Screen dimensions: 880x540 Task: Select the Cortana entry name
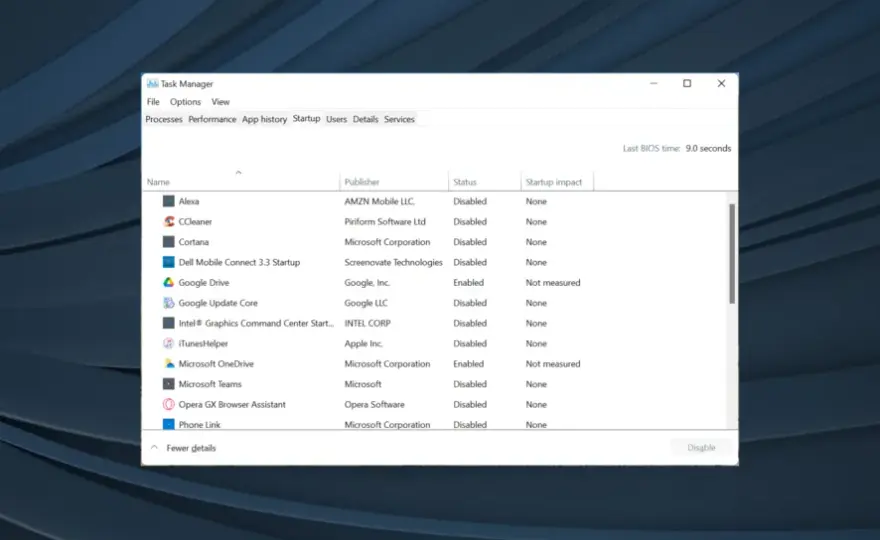click(x=194, y=242)
